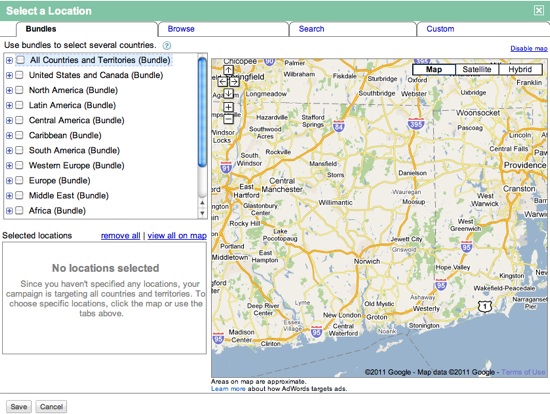
Task: Check Africa bundle
Action: coord(19,211)
